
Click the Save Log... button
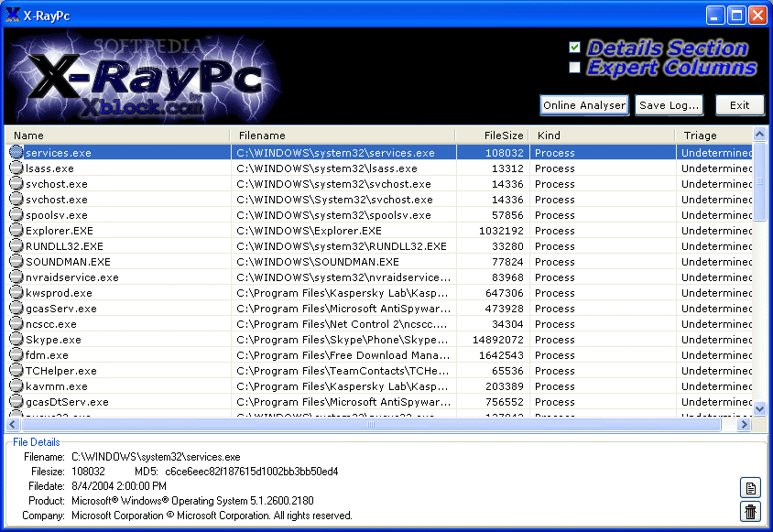(x=669, y=105)
